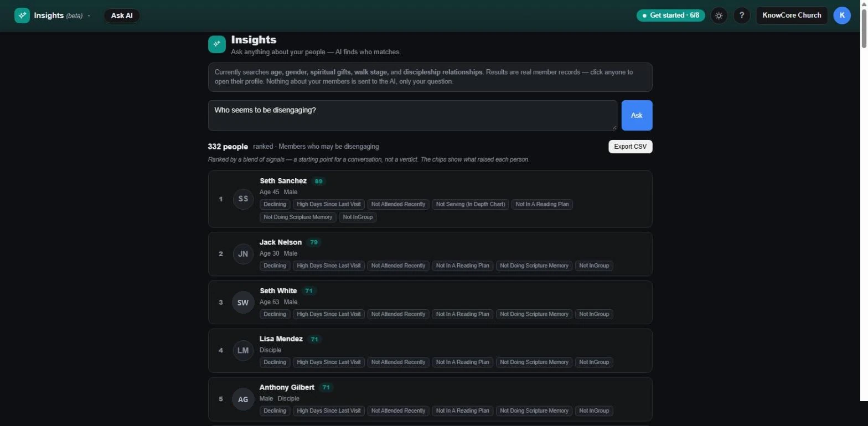868x426 pixels.
Task: Click Seth White's Not In A Reading Plan chip
Action: (x=463, y=314)
